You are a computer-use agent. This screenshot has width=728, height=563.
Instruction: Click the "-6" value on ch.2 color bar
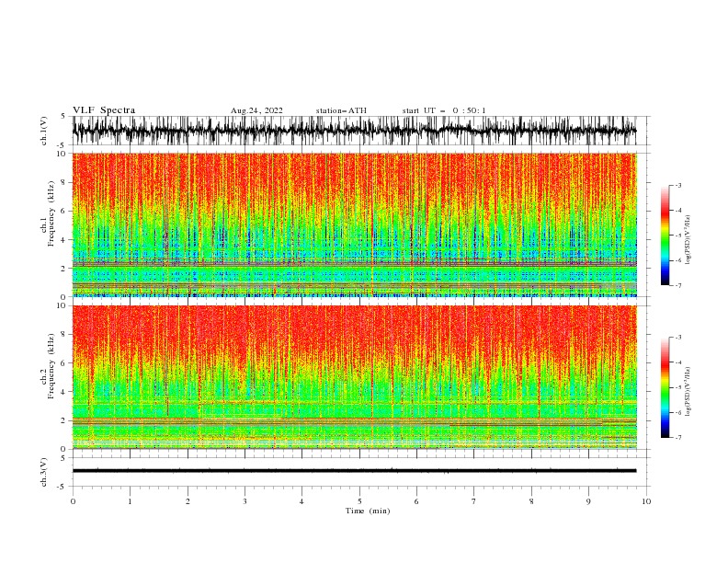[678, 412]
